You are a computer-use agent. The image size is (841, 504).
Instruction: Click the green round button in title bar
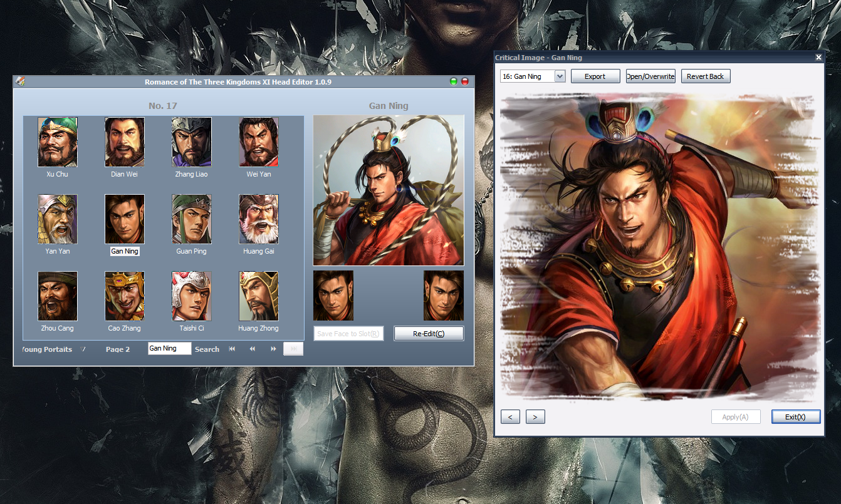coord(454,81)
